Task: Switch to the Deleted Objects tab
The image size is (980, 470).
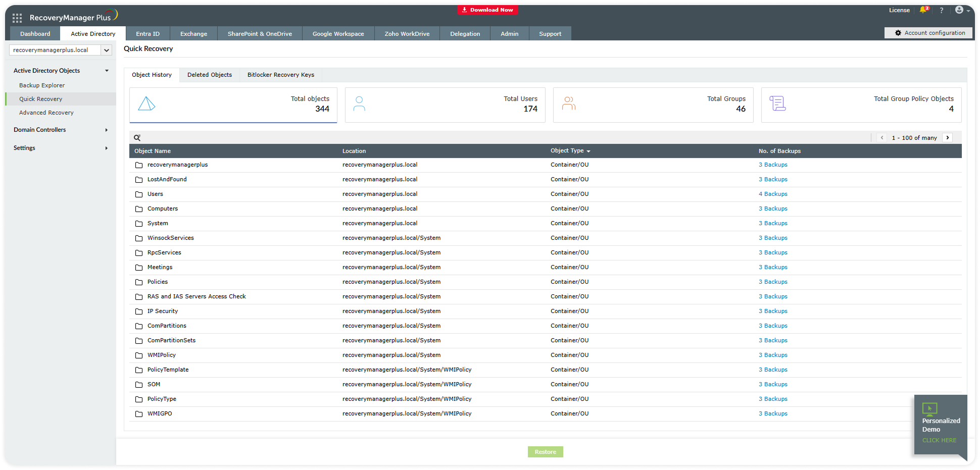Action: point(209,75)
